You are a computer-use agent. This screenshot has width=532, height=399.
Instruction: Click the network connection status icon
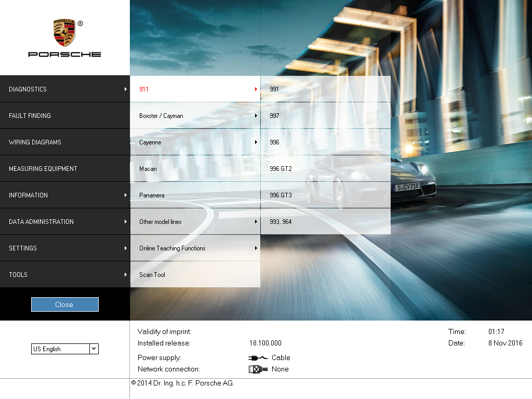pos(258,369)
